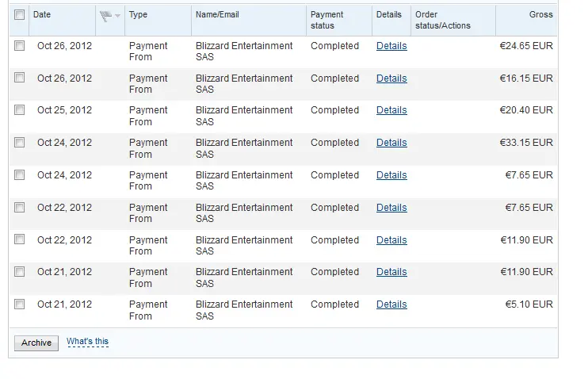This screenshot has width=588, height=379.
Task: View Details of the €33.15 EUR payment
Action: [391, 143]
